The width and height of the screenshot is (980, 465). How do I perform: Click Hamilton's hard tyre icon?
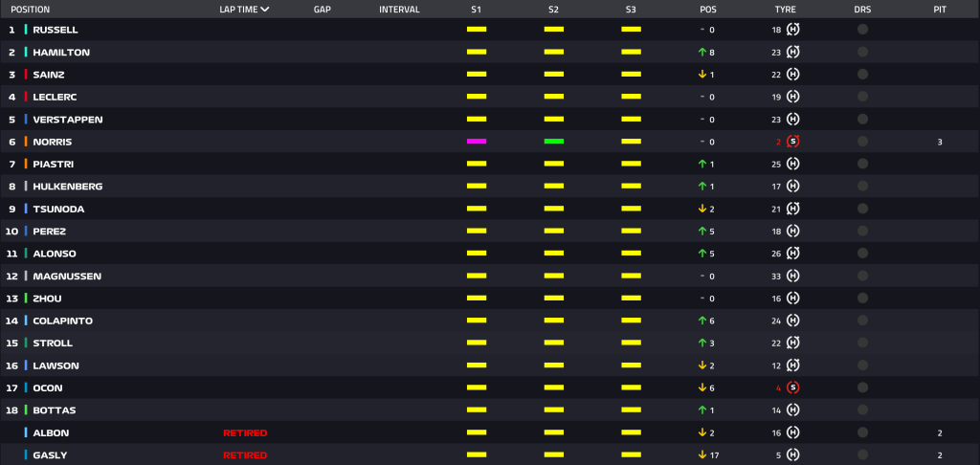(x=793, y=52)
